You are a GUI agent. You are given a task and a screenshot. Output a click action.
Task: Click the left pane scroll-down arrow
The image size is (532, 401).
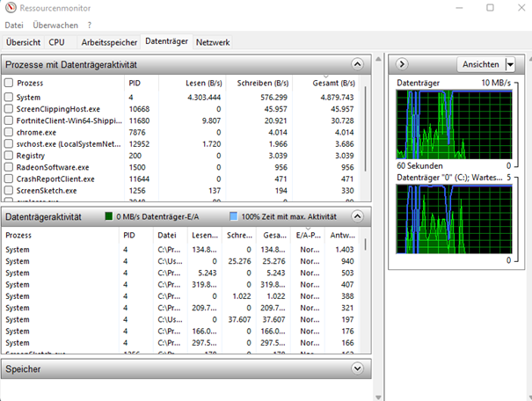[378, 397]
